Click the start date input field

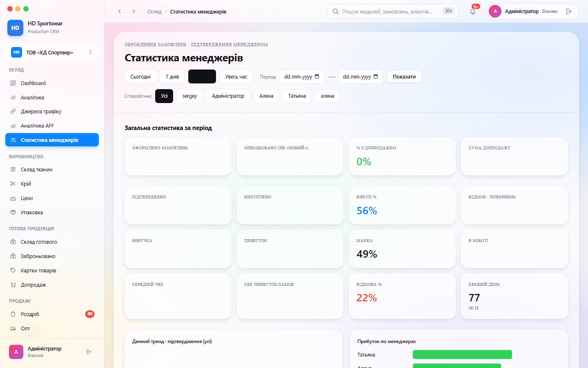coord(302,76)
